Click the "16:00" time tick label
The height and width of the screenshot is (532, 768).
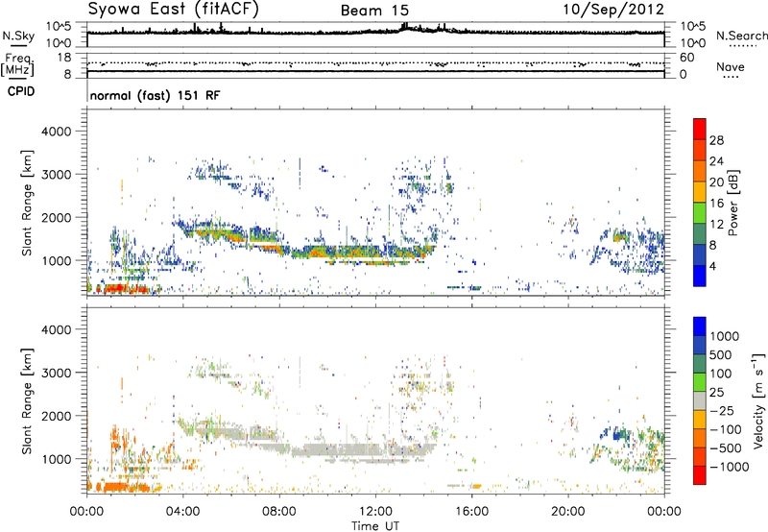tap(471, 512)
